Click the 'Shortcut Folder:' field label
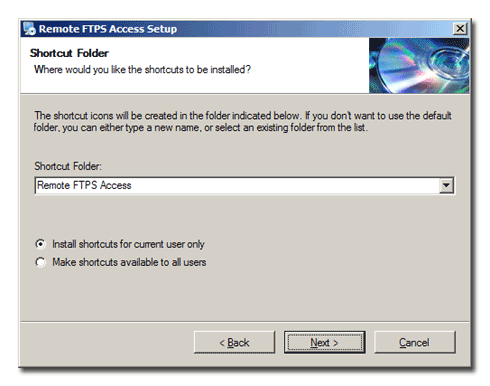490x386 pixels. pos(68,166)
